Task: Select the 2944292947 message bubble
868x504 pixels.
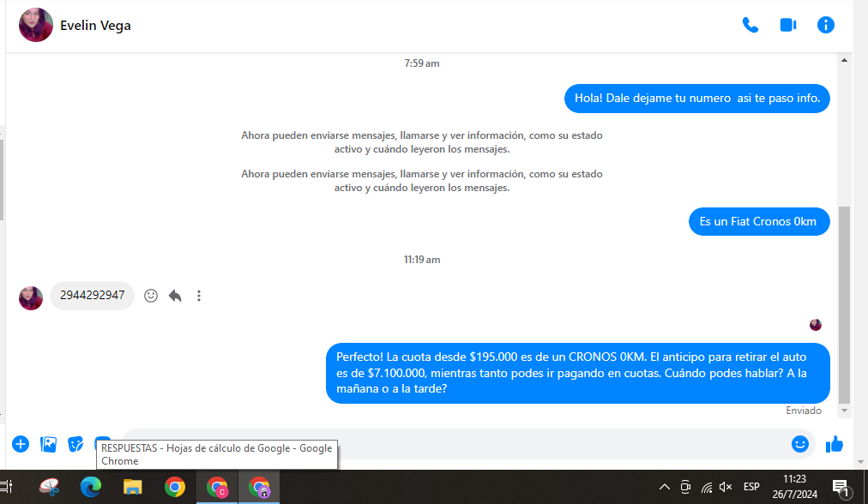Action: [x=92, y=296]
